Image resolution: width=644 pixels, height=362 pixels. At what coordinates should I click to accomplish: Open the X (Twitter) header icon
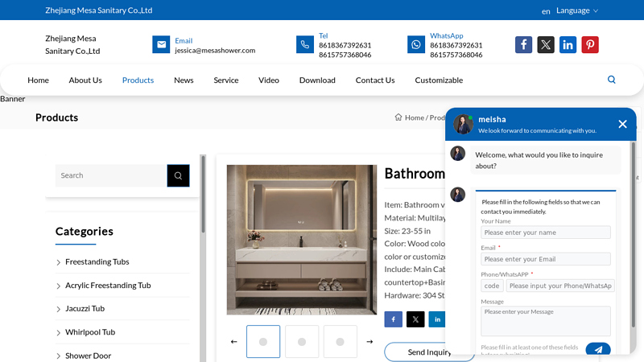(x=546, y=45)
